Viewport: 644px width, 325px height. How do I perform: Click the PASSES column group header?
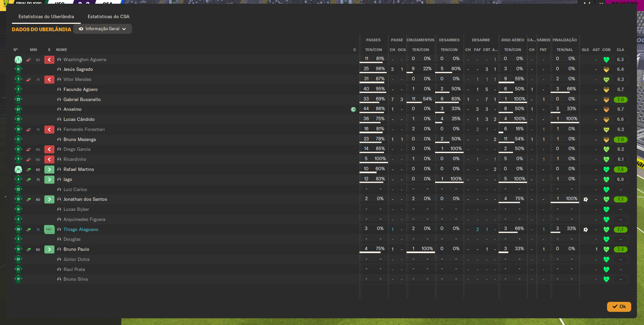click(373, 40)
